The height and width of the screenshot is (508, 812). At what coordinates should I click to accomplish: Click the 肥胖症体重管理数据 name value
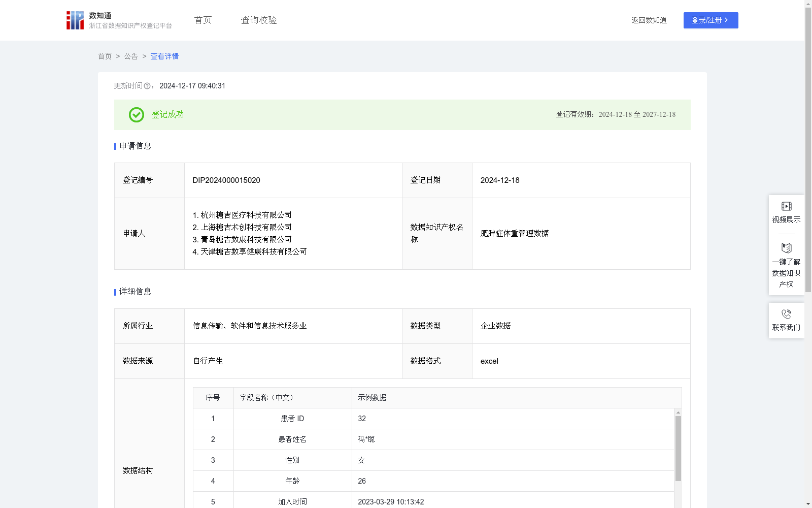[x=515, y=234]
